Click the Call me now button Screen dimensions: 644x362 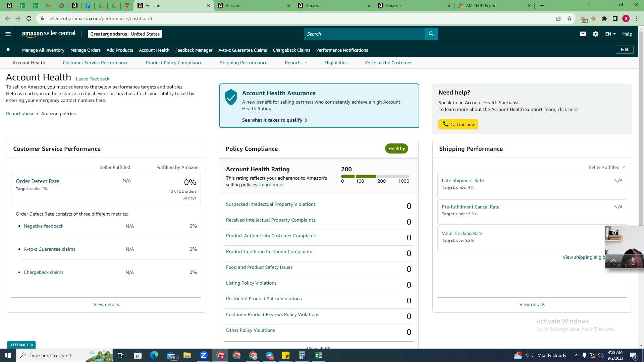click(x=458, y=124)
